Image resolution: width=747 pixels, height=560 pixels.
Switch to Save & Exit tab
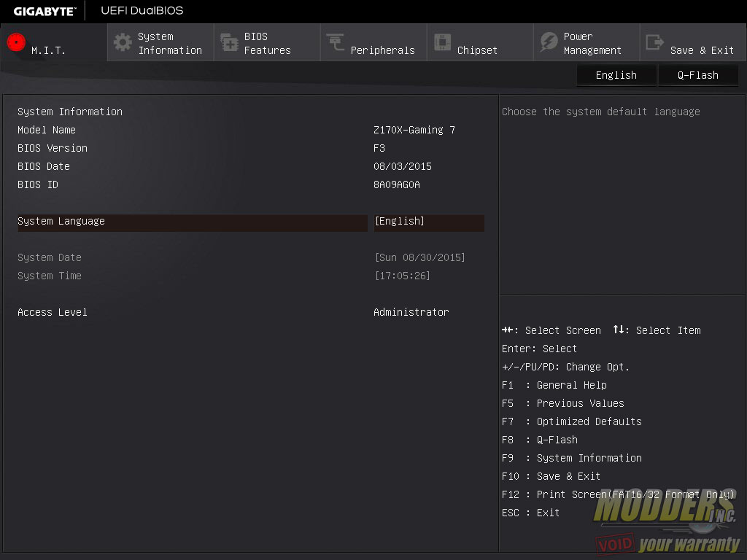693,43
